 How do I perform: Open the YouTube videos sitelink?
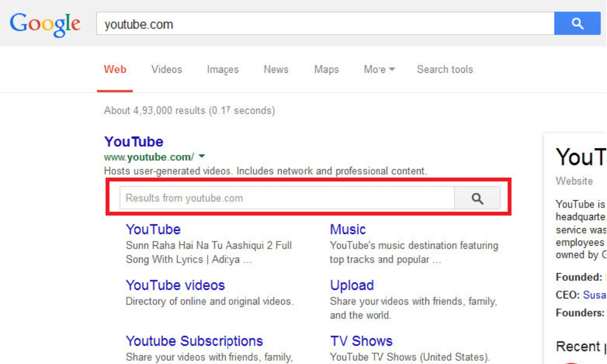(x=175, y=285)
